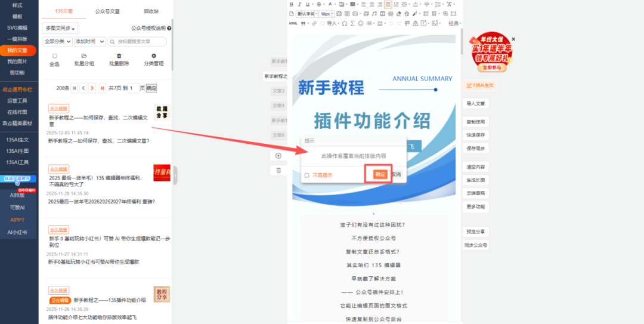Click 快速保存 on right panel
This screenshot has height=324, width=644.
click(x=476, y=135)
